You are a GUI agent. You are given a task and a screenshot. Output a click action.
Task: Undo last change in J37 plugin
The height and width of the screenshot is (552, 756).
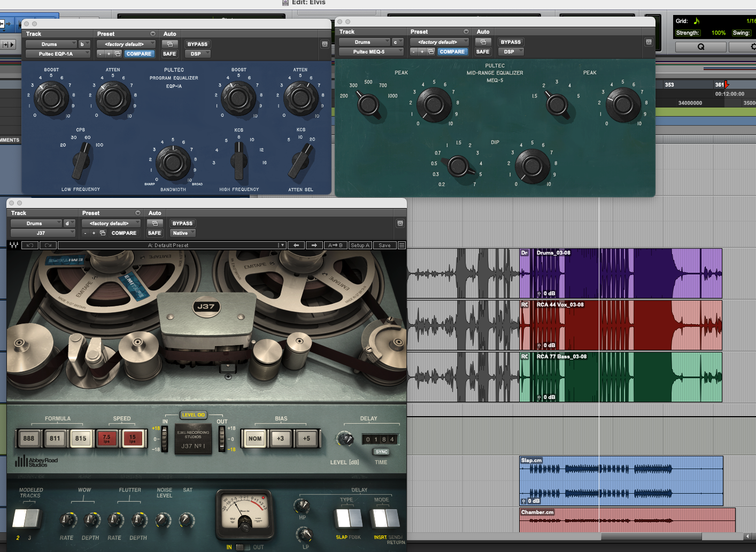(30, 245)
